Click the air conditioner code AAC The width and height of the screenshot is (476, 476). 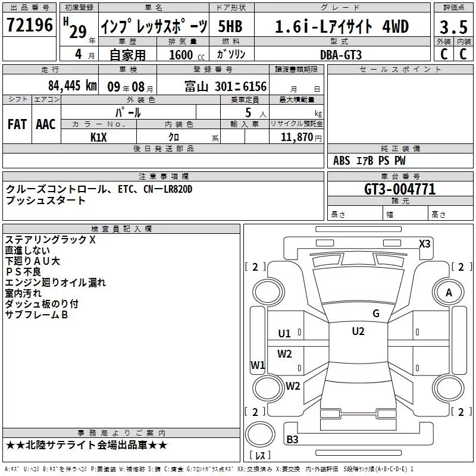click(x=46, y=124)
